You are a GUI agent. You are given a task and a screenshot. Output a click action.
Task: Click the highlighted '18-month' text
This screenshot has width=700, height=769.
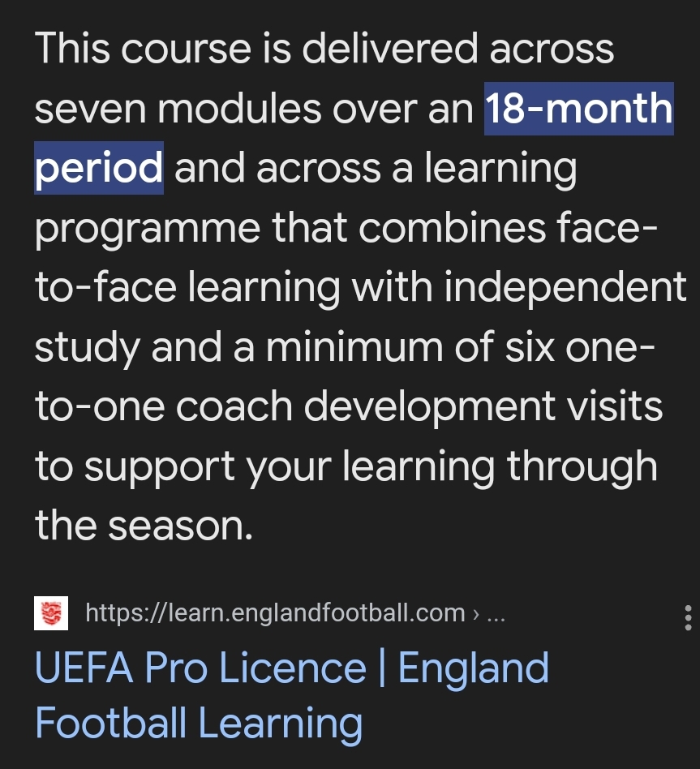coord(578,109)
